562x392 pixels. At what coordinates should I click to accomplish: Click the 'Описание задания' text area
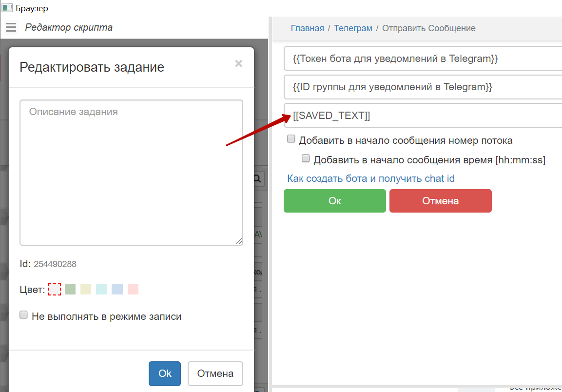pos(131,173)
